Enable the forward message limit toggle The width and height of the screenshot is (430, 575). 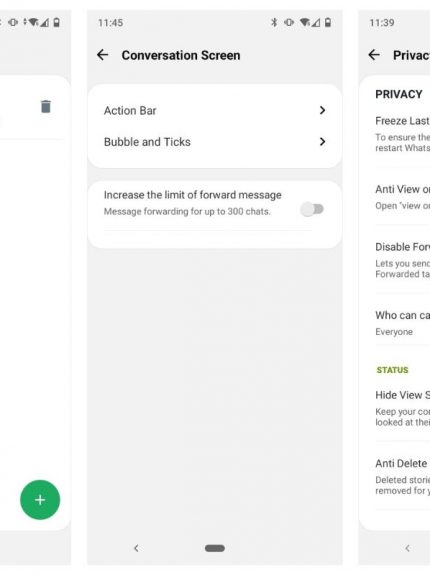(x=312, y=209)
